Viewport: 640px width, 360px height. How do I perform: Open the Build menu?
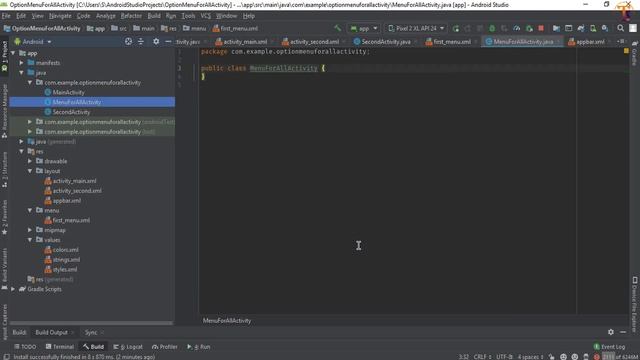154,16
